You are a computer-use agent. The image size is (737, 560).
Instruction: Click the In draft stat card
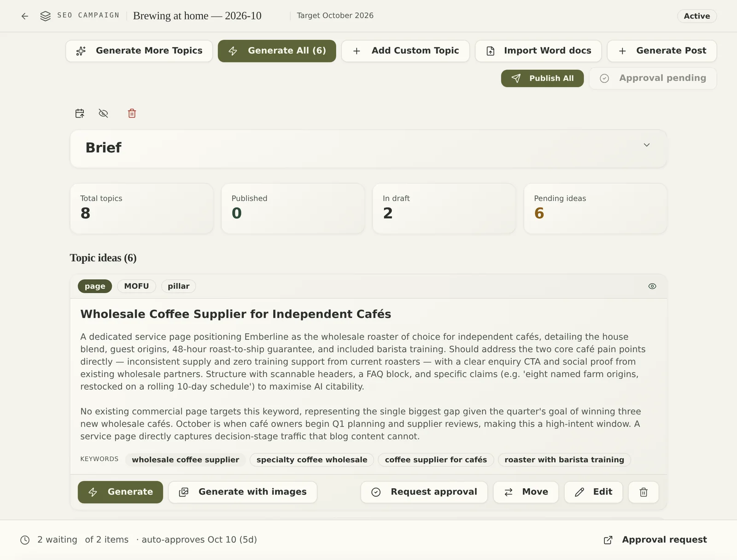click(444, 209)
